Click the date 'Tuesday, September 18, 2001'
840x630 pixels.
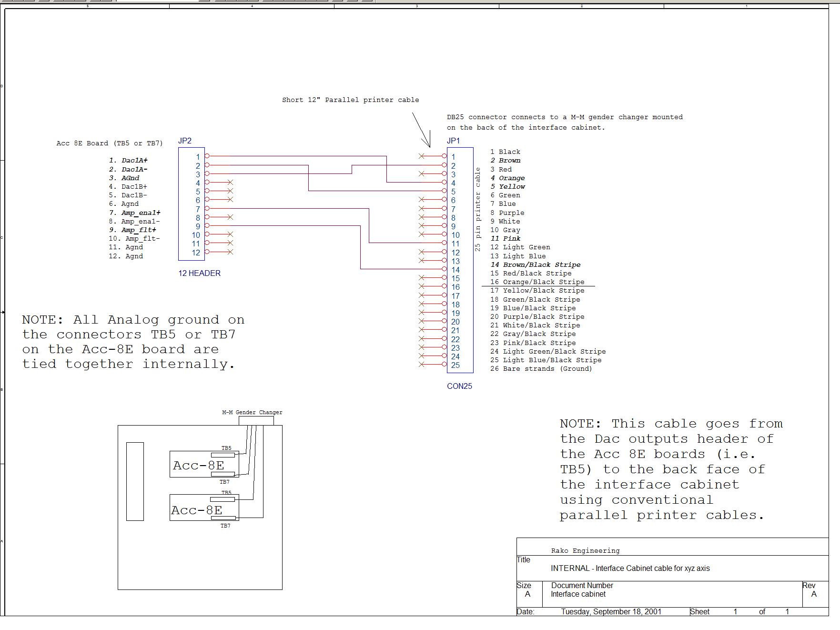611,612
